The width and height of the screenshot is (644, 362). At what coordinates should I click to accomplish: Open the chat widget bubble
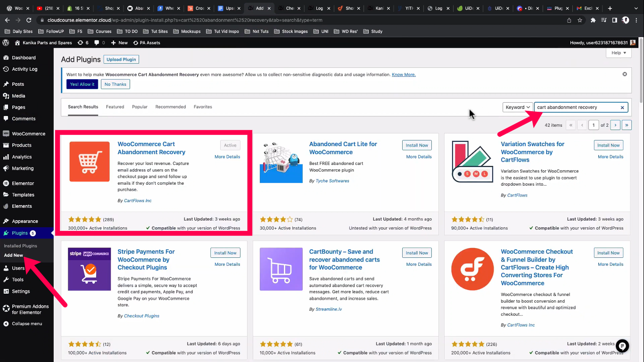point(622,346)
